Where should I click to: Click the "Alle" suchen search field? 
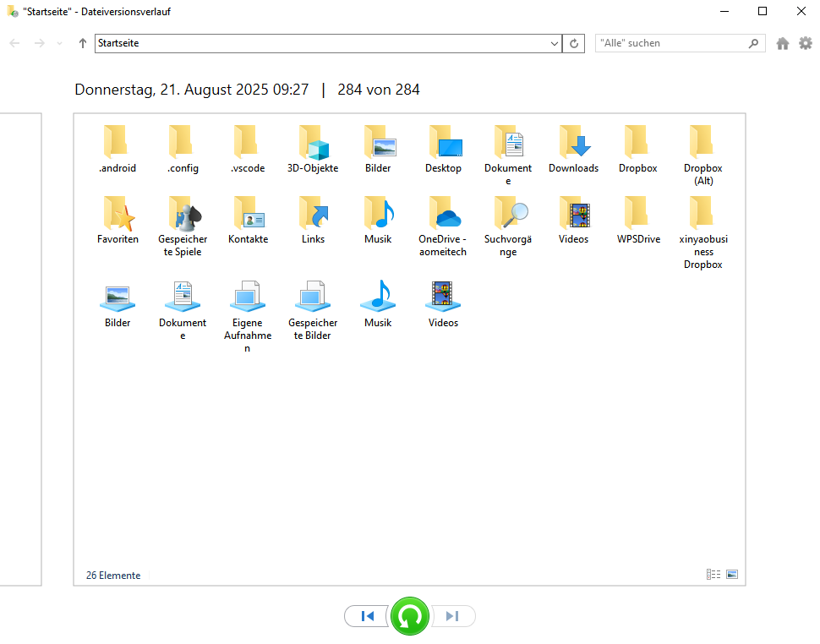[672, 43]
